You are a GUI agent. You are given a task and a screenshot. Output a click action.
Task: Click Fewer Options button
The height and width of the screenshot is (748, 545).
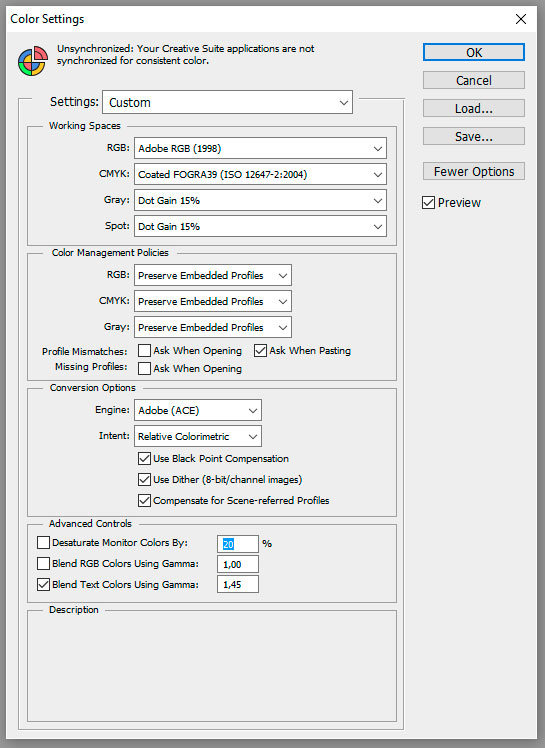(473, 171)
